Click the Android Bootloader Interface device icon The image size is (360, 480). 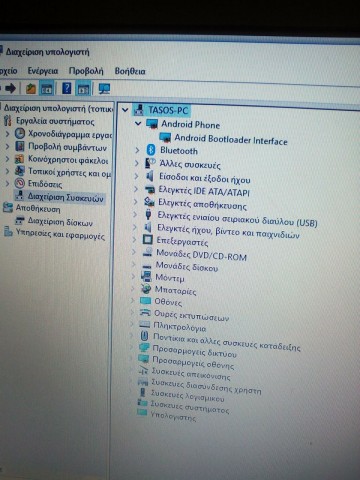[x=165, y=137]
